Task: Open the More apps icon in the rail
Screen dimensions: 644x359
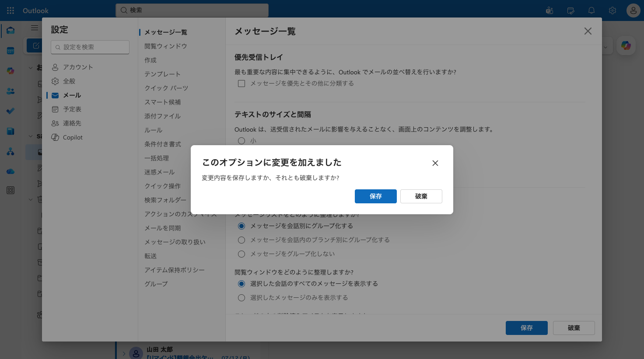Action: (x=10, y=190)
